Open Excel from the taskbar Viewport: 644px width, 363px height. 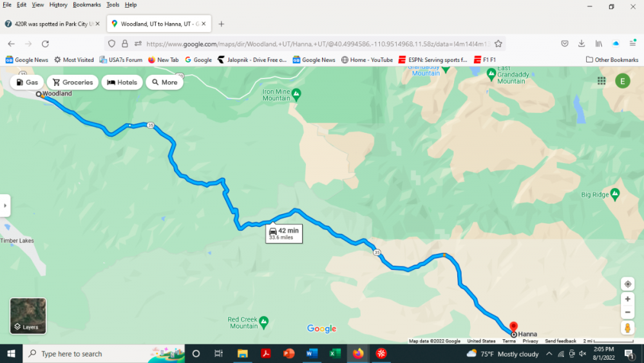(335, 353)
